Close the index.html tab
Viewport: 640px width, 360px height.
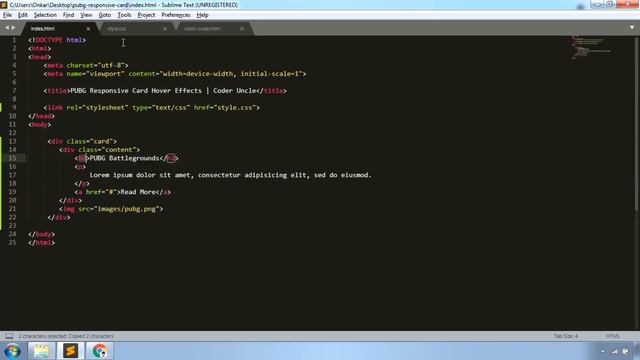[x=88, y=29]
